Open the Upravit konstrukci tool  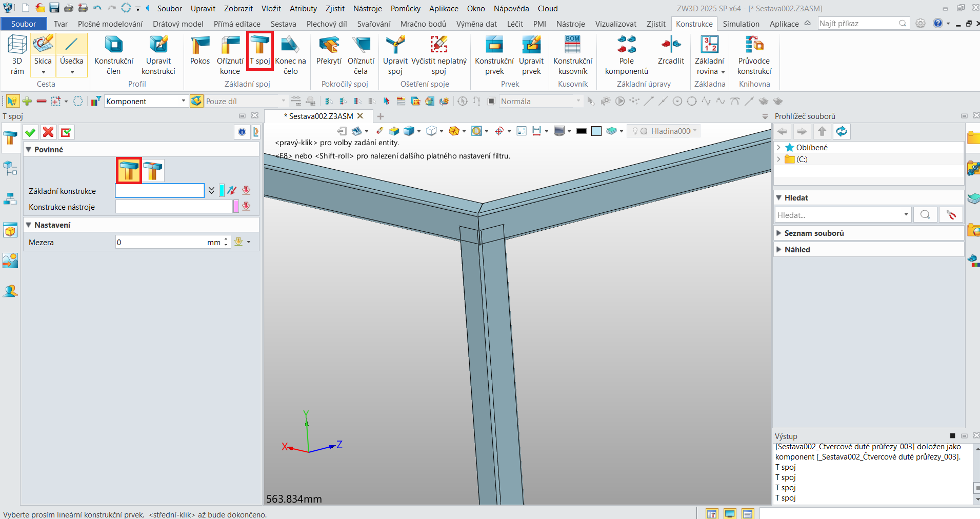click(x=158, y=54)
